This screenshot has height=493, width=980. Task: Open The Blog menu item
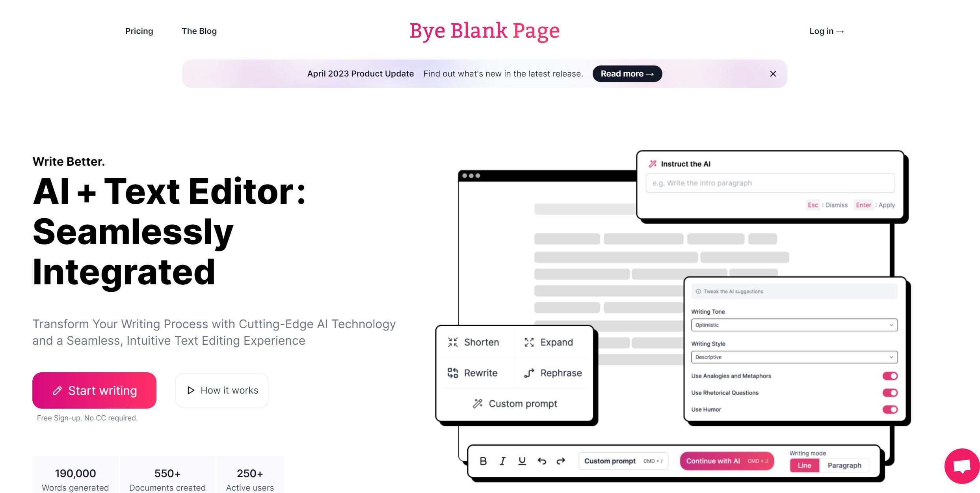coord(199,30)
